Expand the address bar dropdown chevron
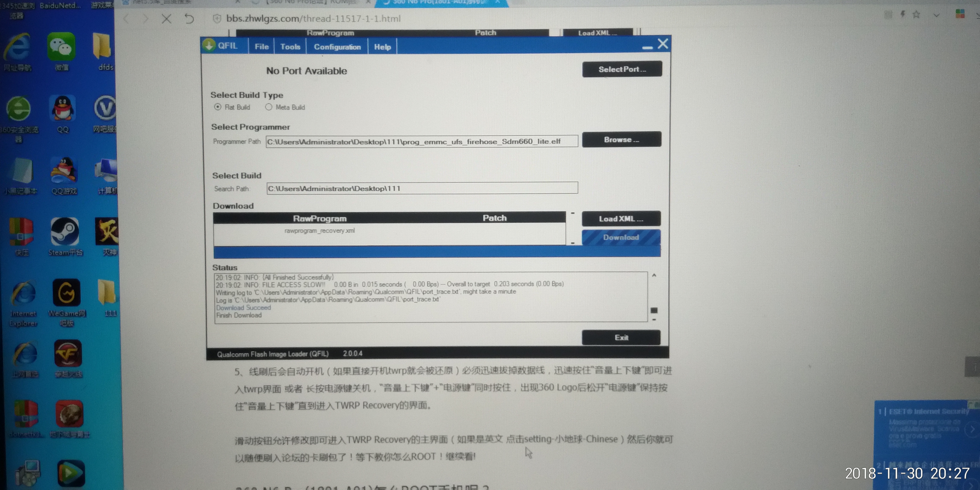 coord(936,15)
